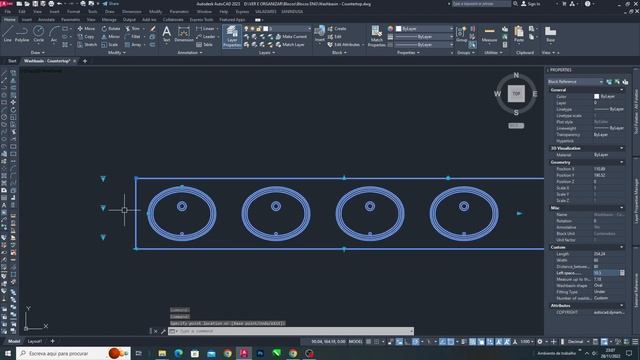Click the Measure utility
640x360 pixels.
tap(489, 34)
